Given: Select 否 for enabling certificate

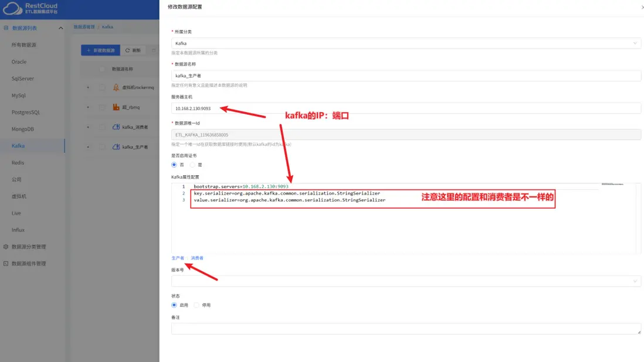Looking at the screenshot, I should (174, 165).
